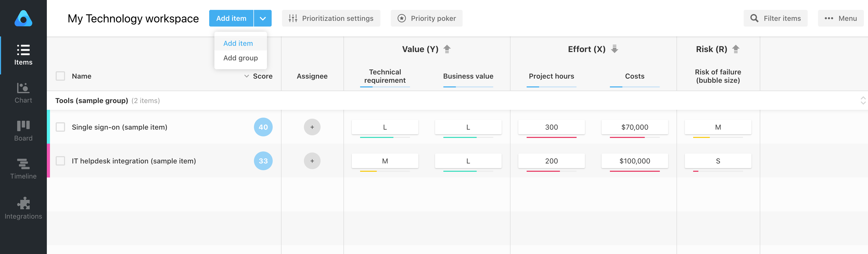Open Filter items search
The image size is (868, 254).
[x=775, y=18]
